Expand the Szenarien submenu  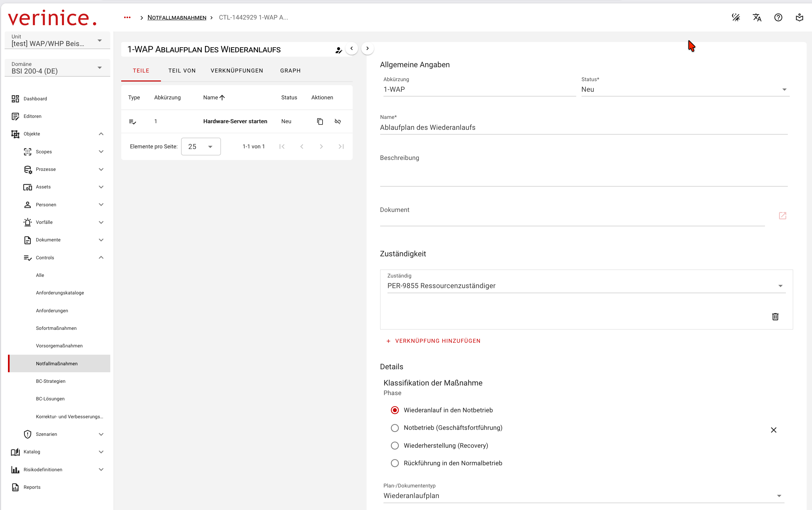pyautogui.click(x=101, y=434)
